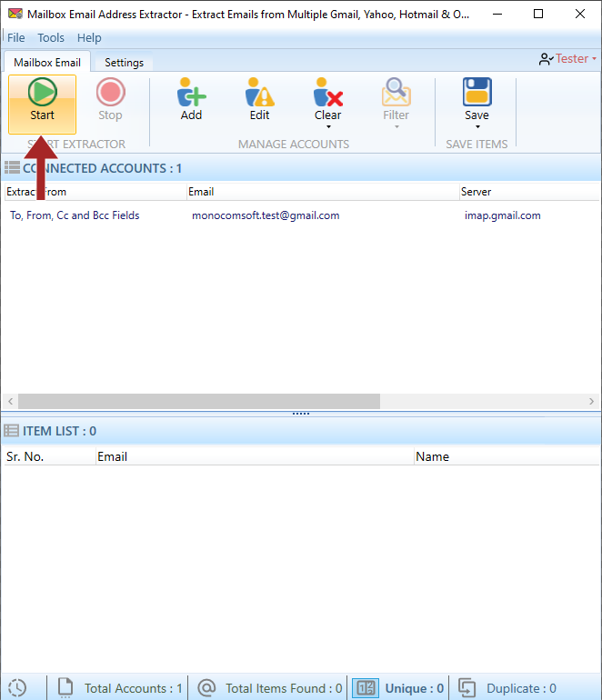Click the Total Accounts document icon
This screenshot has width=602, height=700.
point(65,687)
